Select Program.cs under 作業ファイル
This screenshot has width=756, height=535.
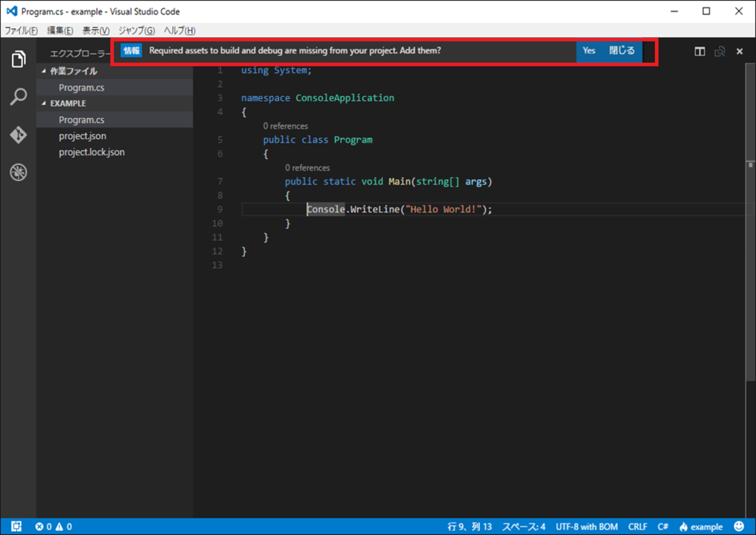114,87
